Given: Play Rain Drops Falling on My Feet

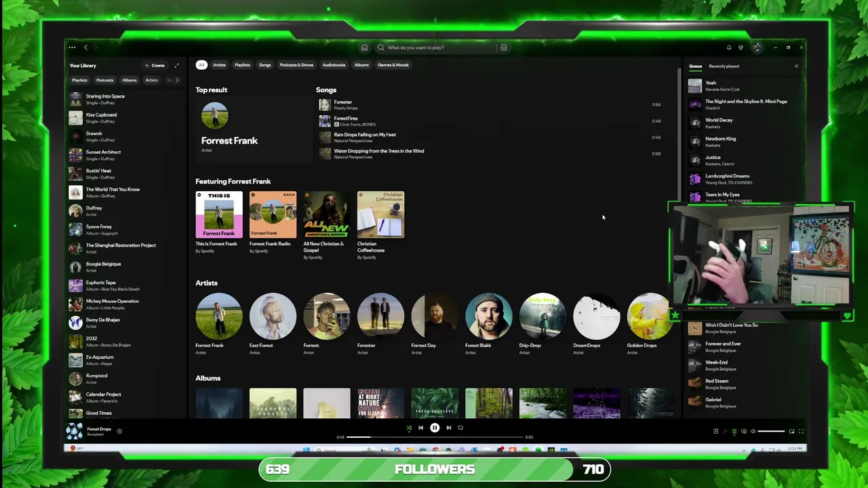Looking at the screenshot, I should [x=490, y=137].
